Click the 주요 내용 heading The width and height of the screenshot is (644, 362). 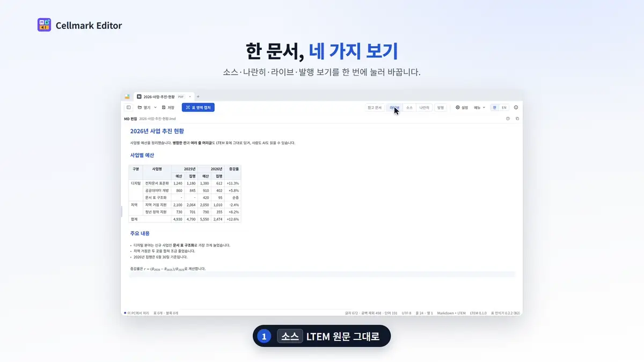coord(140,233)
